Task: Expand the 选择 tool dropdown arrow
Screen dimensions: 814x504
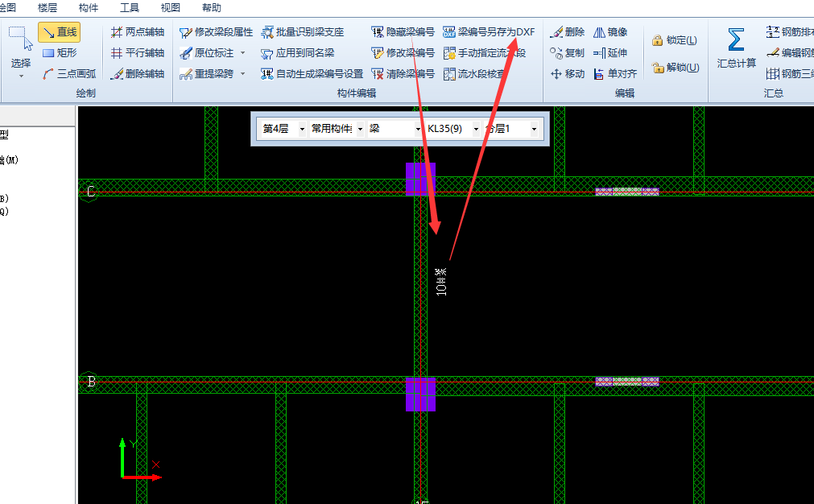Action: pyautogui.click(x=21, y=76)
